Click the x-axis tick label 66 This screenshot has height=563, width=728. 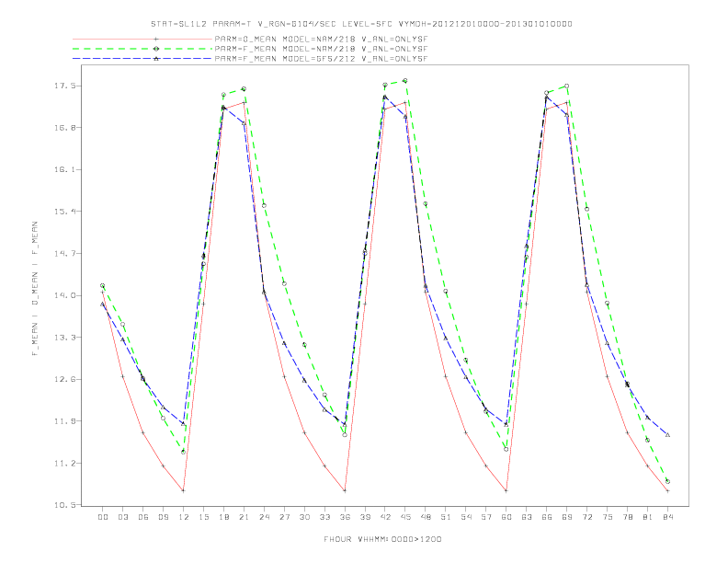point(547,517)
